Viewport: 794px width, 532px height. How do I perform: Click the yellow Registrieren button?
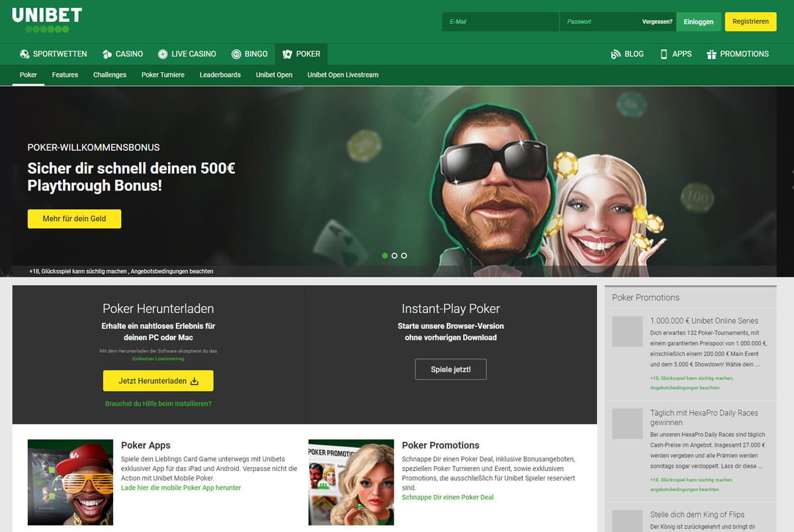[750, 22]
